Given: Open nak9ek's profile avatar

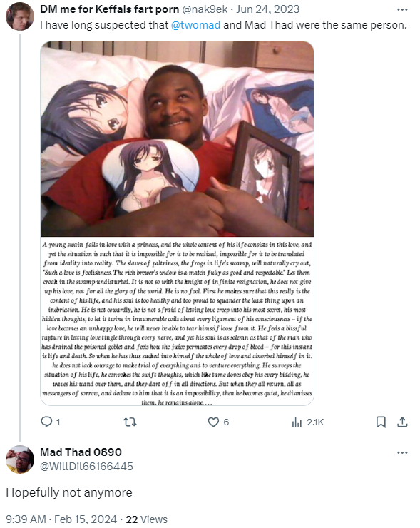Looking at the screenshot, I should pos(20,16).
